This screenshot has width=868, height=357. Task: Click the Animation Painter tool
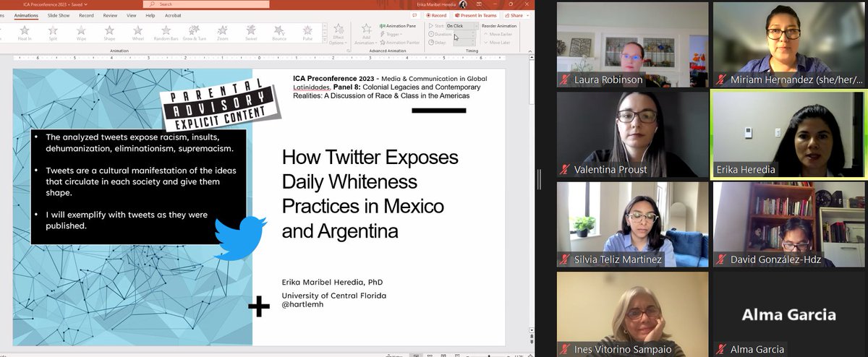click(400, 43)
